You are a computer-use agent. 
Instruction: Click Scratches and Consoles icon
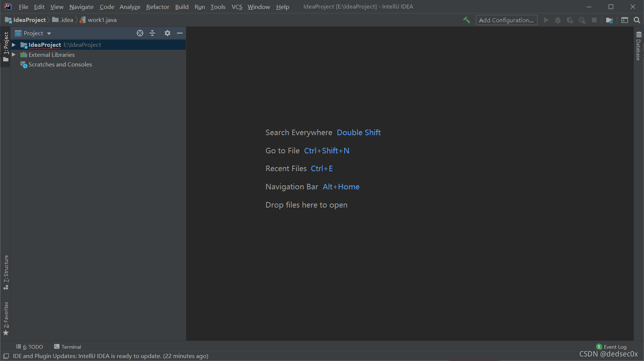[x=24, y=65]
